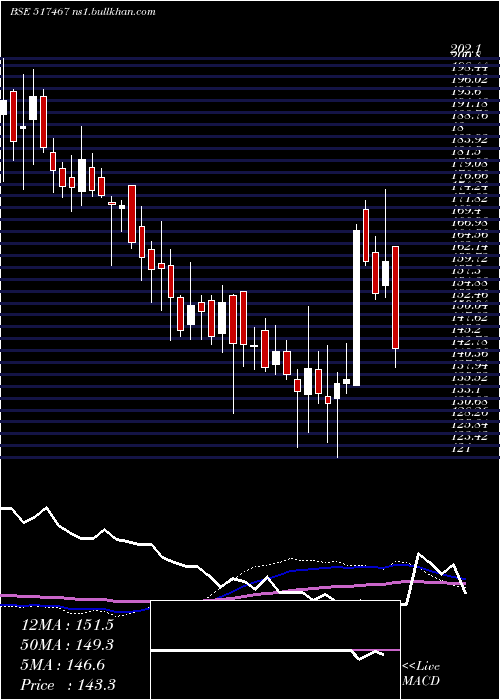Click the '140.36' price axis label
This screenshot has width=500, height=700.
tap(468, 355)
